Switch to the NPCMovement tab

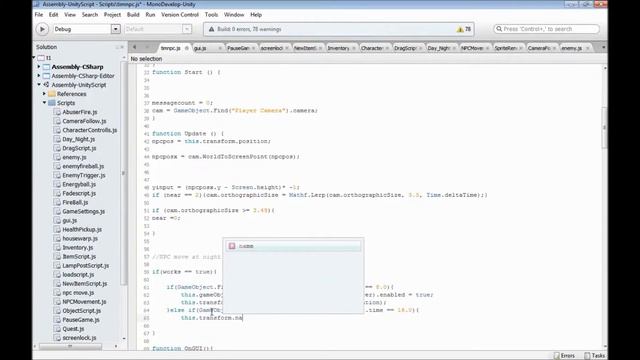(472, 48)
